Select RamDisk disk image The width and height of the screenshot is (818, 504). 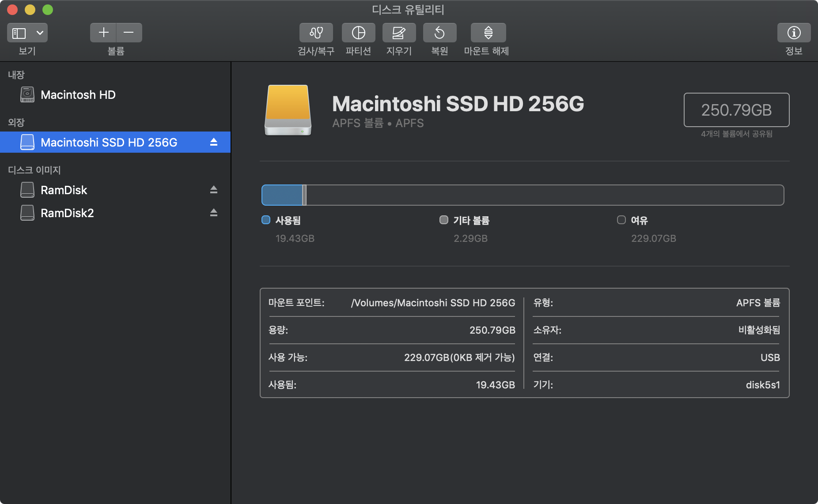115,190
